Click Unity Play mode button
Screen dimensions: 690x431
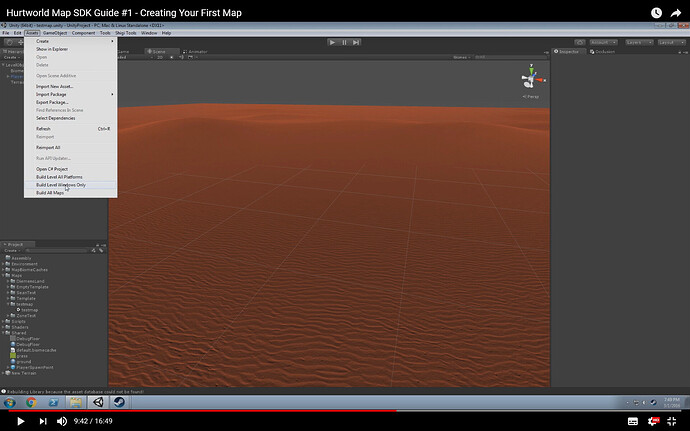pyautogui.click(x=332, y=42)
